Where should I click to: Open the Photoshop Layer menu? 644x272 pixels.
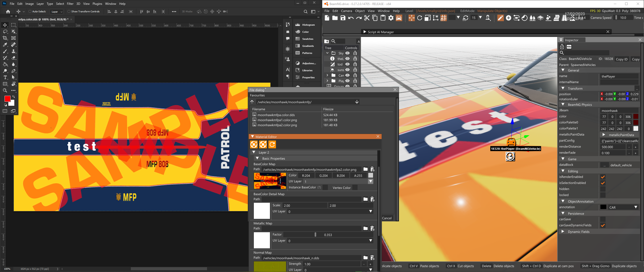pos(40,4)
